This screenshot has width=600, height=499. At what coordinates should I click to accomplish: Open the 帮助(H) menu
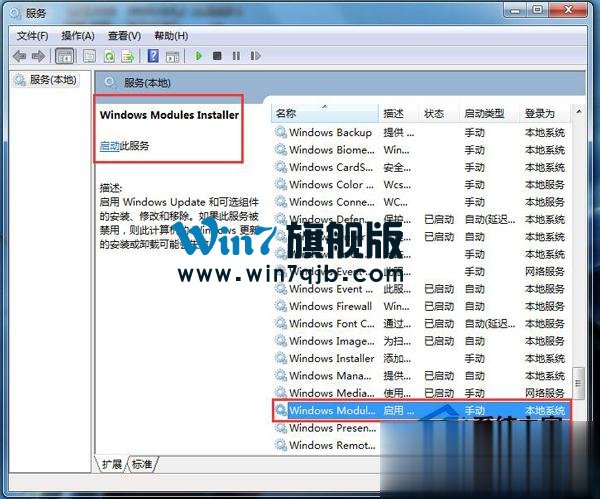pyautogui.click(x=171, y=36)
